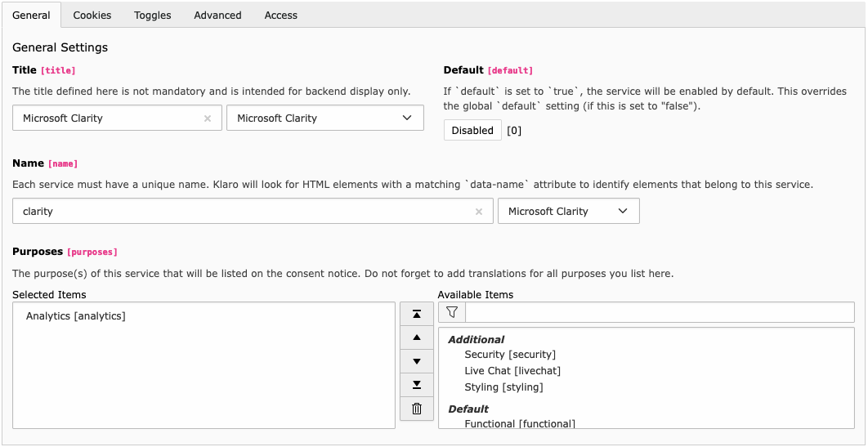This screenshot has width=868, height=447.
Task: Move selected purpose to bottom
Action: coord(417,385)
